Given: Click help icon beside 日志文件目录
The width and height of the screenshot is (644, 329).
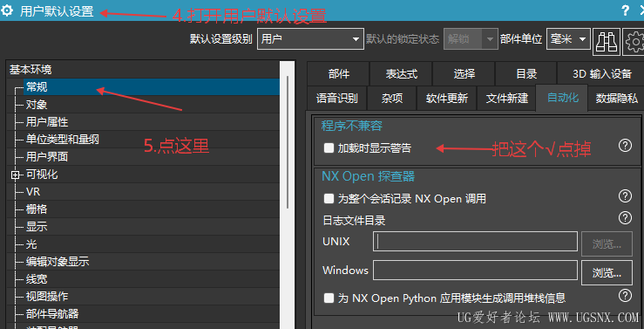Looking at the screenshot, I should [625, 217].
